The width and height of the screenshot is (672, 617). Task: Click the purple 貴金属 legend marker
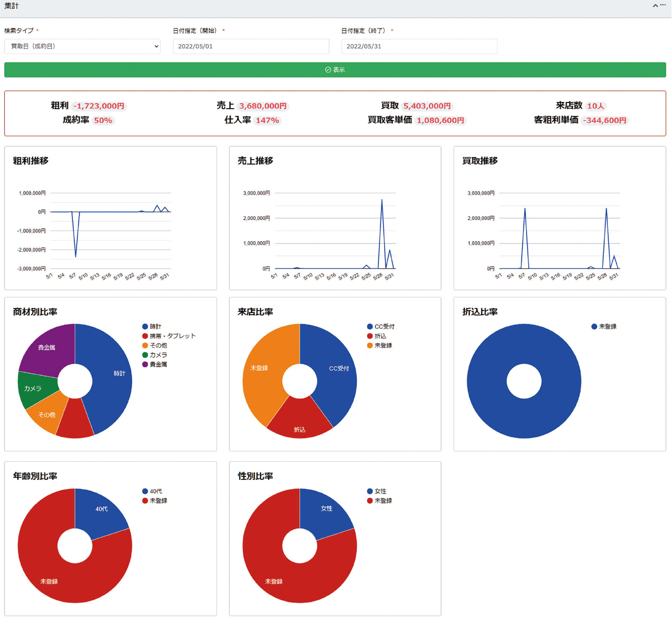click(145, 364)
